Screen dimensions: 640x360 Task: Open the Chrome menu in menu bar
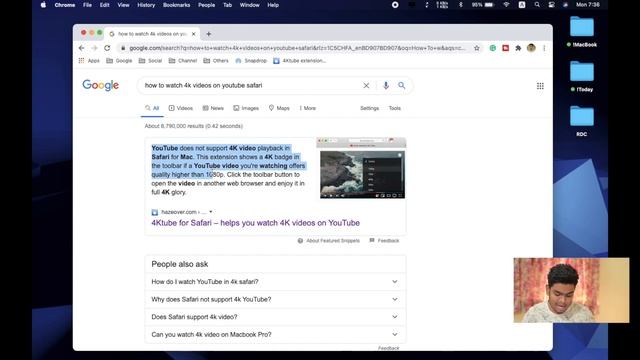pyautogui.click(x=65, y=5)
